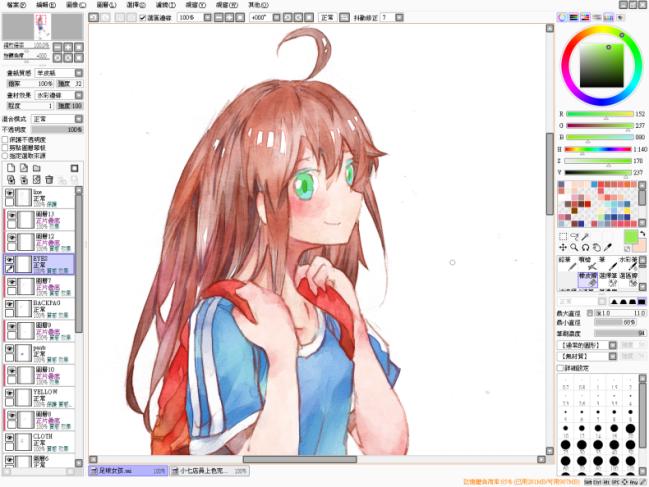Select the hand pan tool
649x487 pixels.
coord(596,247)
